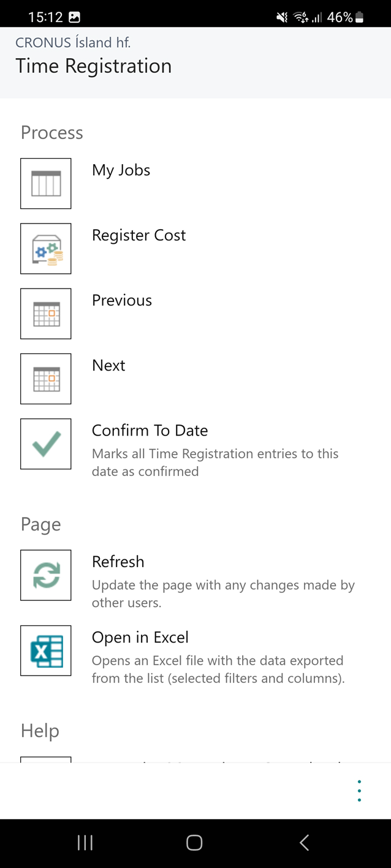The image size is (391, 868).
Task: Open the Android recent apps button
Action: click(x=85, y=843)
